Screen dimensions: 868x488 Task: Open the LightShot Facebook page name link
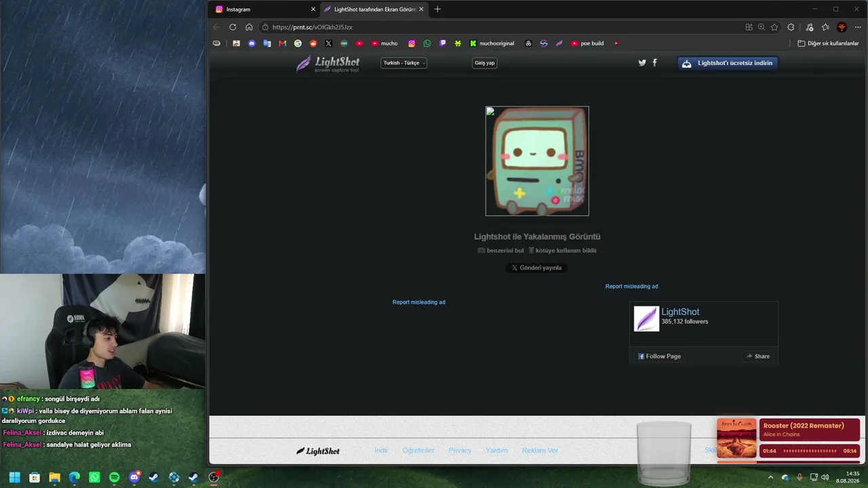tap(680, 312)
